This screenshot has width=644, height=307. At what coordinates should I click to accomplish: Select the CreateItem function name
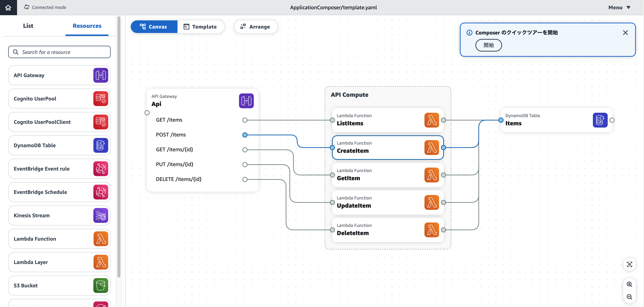353,151
